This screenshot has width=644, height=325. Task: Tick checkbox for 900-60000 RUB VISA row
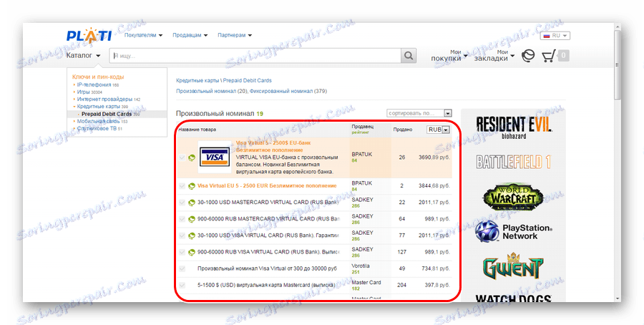[182, 252]
